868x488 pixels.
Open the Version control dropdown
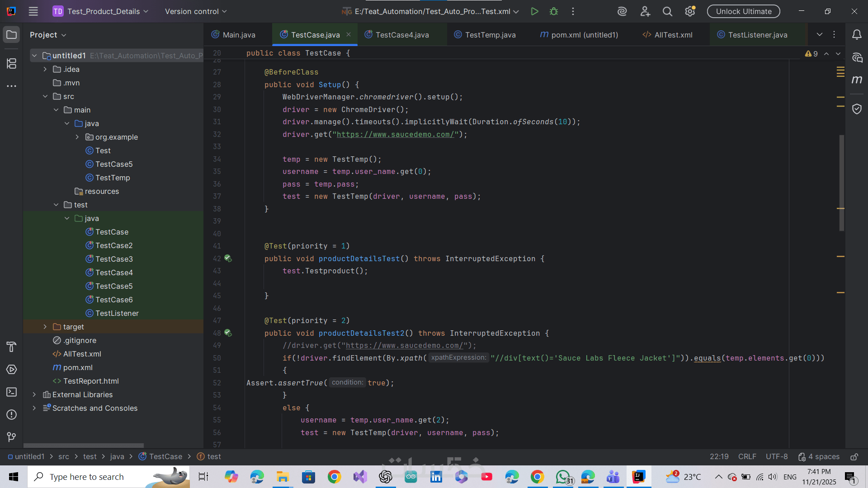pyautogui.click(x=196, y=11)
